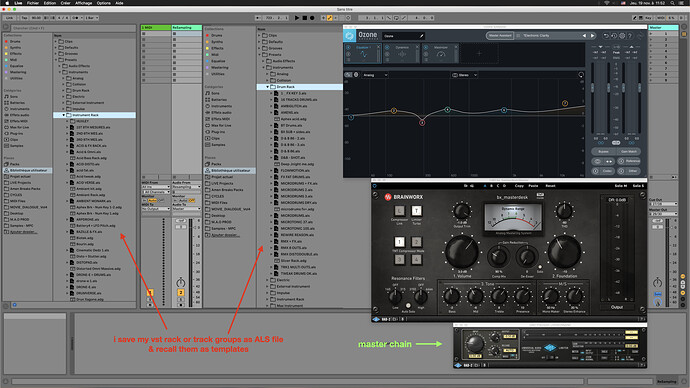Click the Sons category icon in left browser
The height and width of the screenshot is (388, 690).
coord(6,96)
